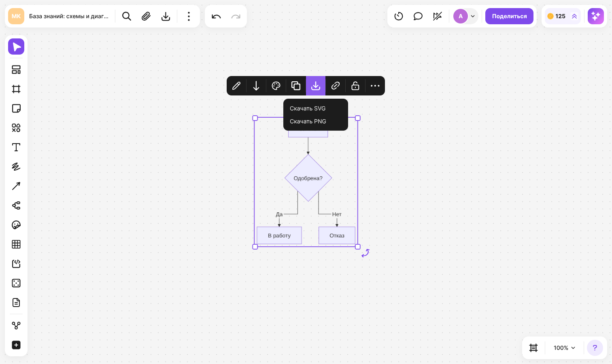Open the dice widget tool
Screen dimensions: 612x364
point(16,283)
